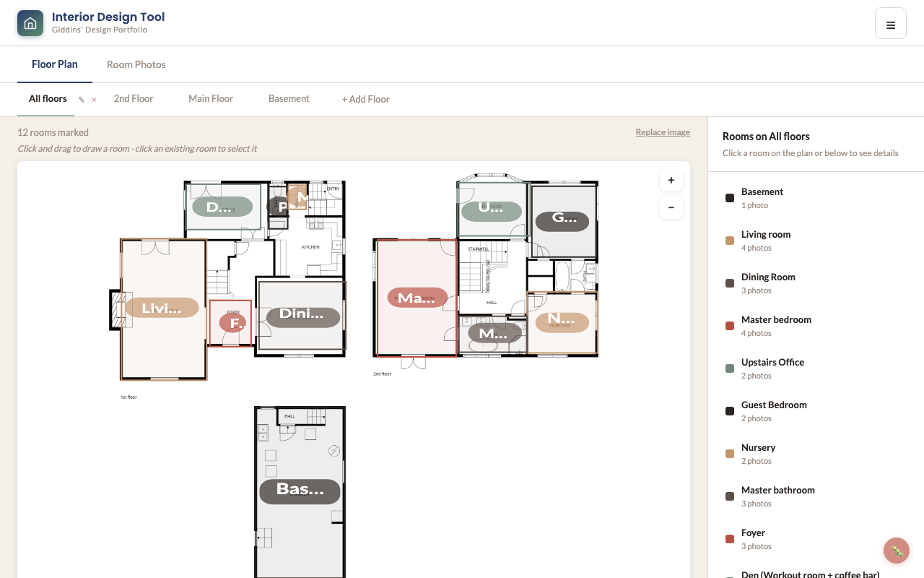Select the Foyer room marker on plan

[x=233, y=323]
